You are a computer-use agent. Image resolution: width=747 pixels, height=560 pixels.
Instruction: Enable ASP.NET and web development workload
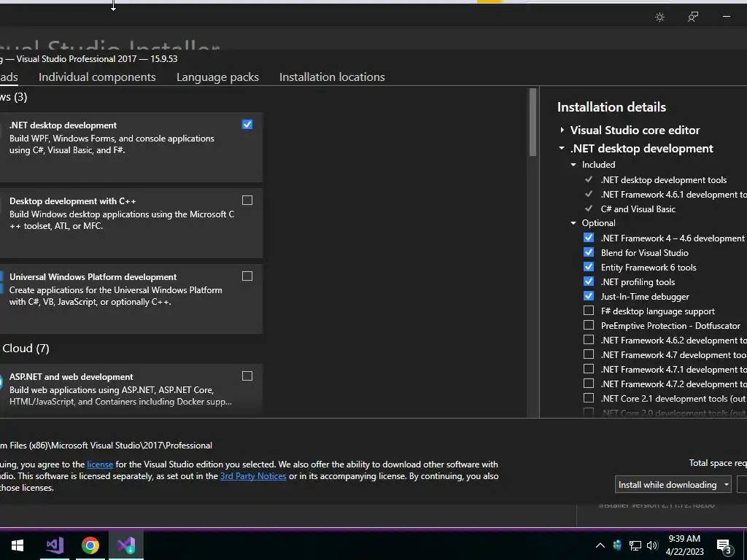[247, 376]
